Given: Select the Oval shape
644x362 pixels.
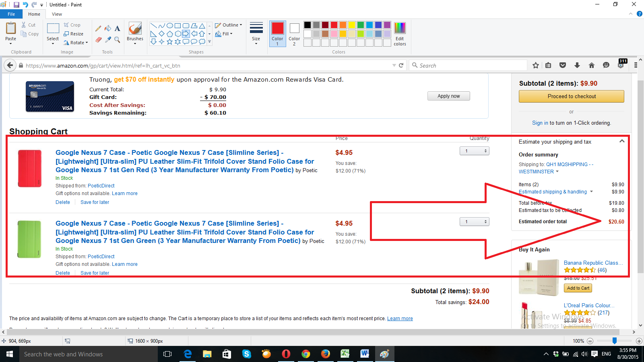Looking at the screenshot, I should [x=169, y=25].
